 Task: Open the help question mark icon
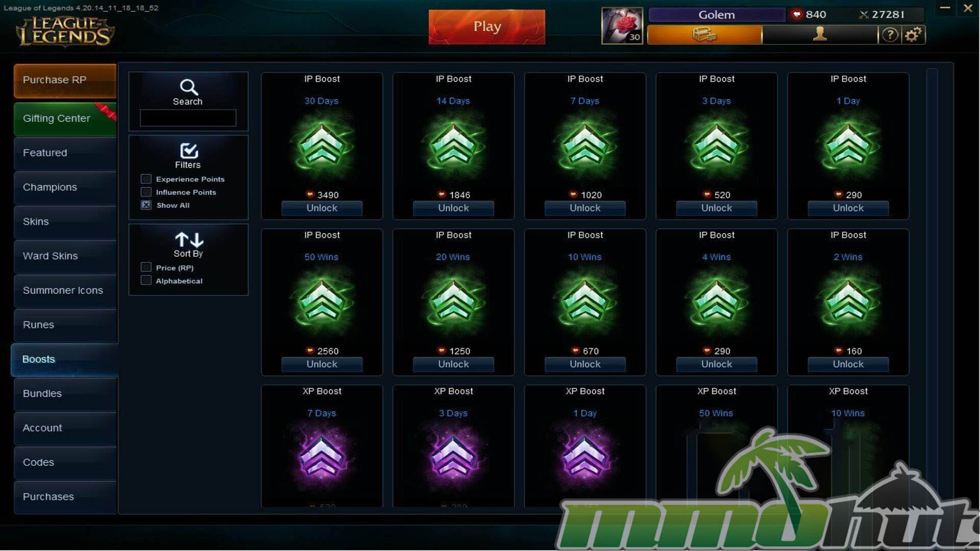click(x=890, y=35)
